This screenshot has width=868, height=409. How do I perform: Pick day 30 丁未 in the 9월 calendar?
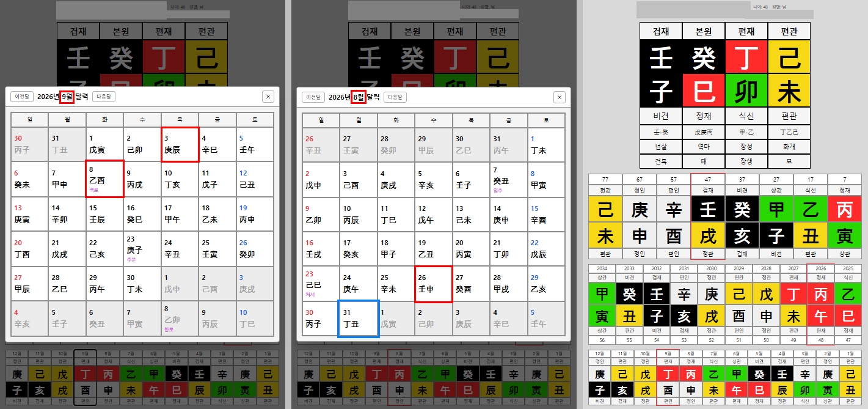142,283
